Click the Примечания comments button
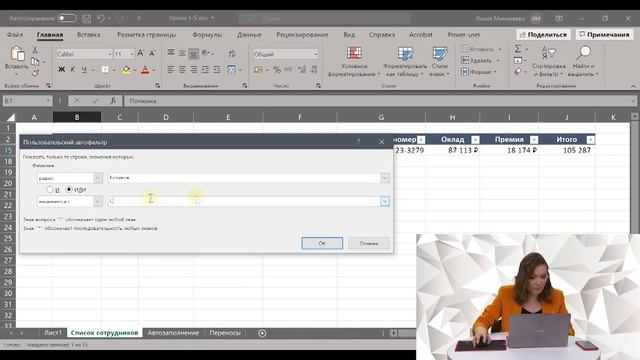640x360 pixels. click(x=604, y=35)
